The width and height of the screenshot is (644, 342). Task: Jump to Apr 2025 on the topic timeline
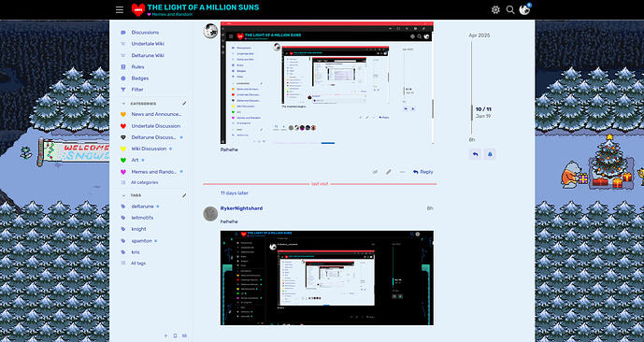click(x=479, y=36)
